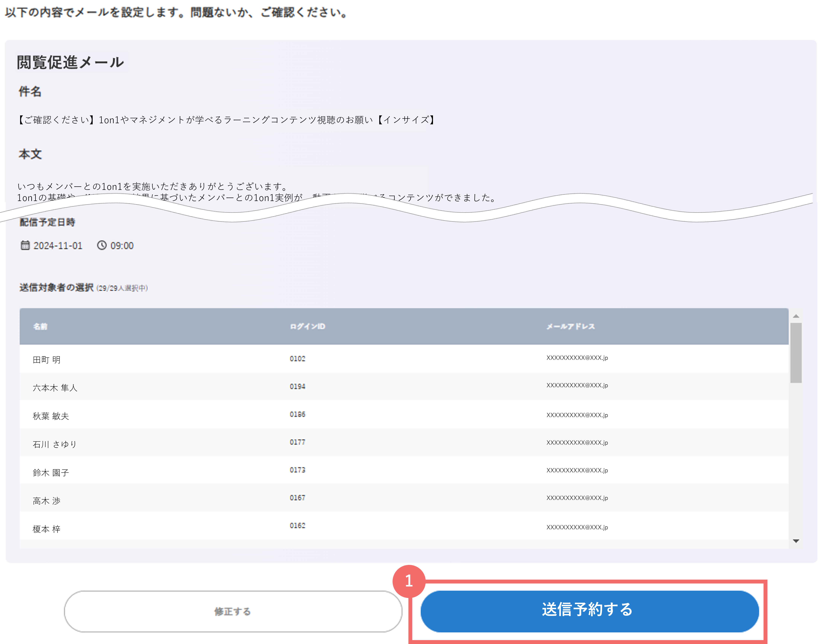Click login ID 0102
The width and height of the screenshot is (822, 644).
[x=298, y=358]
